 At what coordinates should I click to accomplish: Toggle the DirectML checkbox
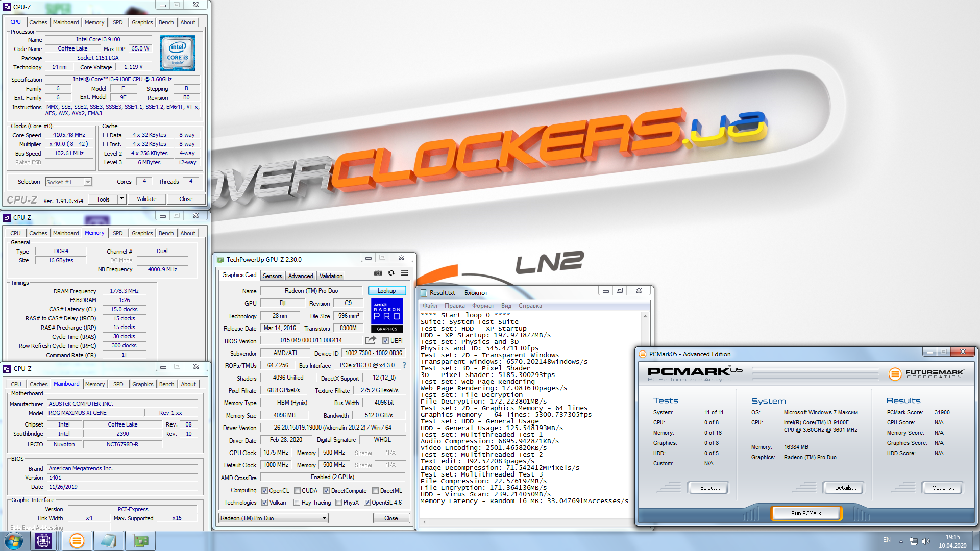coord(375,491)
